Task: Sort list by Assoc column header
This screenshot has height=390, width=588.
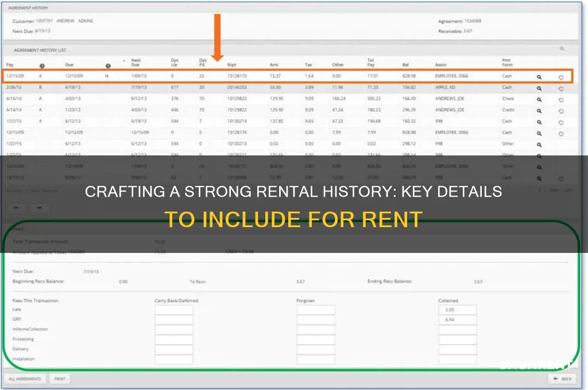Action: 440,65
